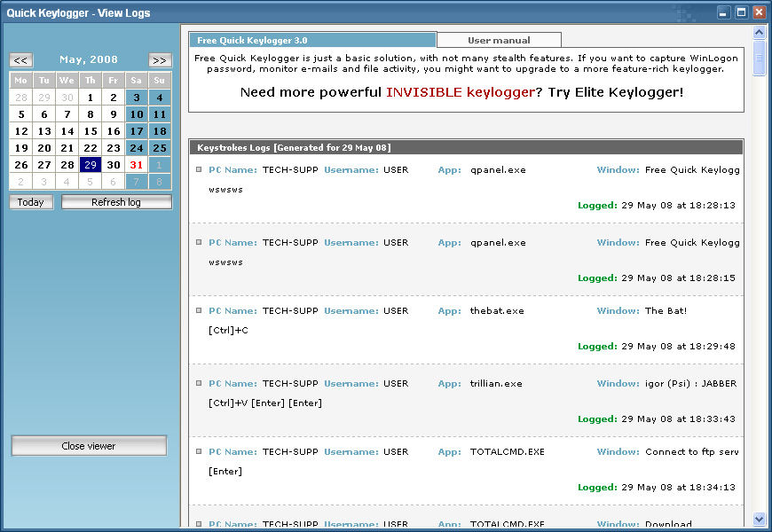Select May 1 in the calendar
Viewport: 772px width, 532px height.
[91, 98]
